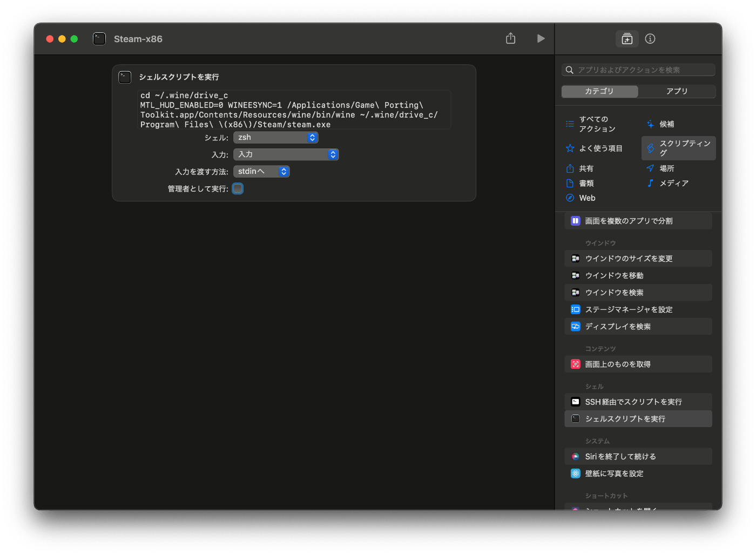Click the list icon for all actions
This screenshot has width=756, height=555.
[x=570, y=124]
